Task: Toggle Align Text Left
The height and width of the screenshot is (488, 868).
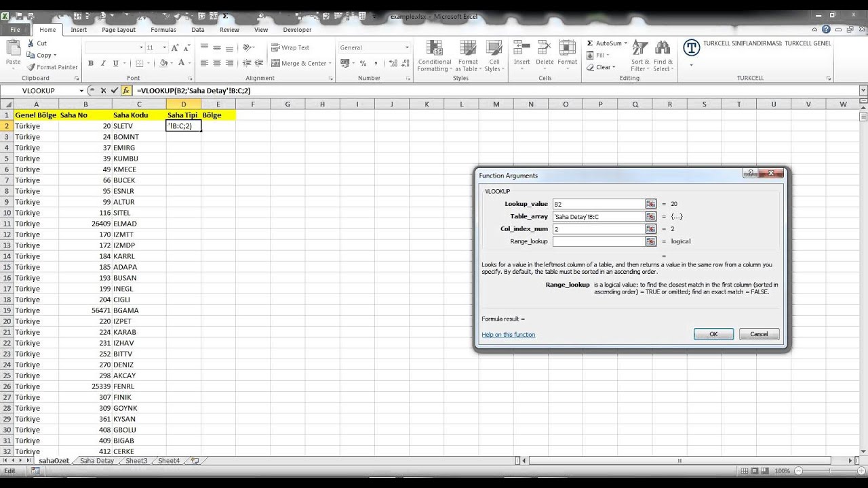Action: (x=204, y=63)
